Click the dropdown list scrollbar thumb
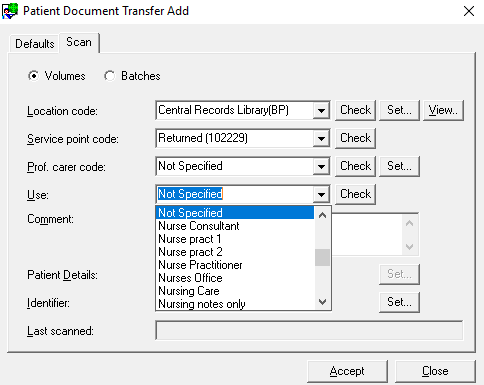484x385 pixels. [x=322, y=257]
